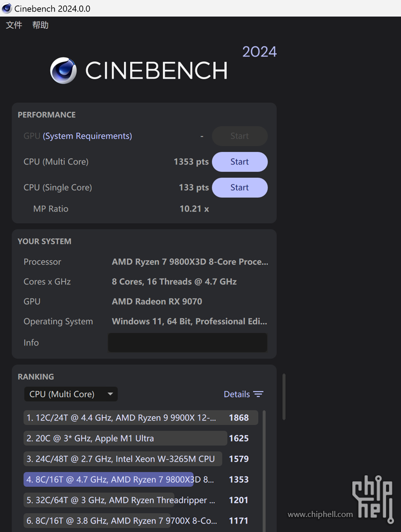Click the GPU value AMD Radeon RX 9070
This screenshot has width=401, height=532.
point(157,301)
